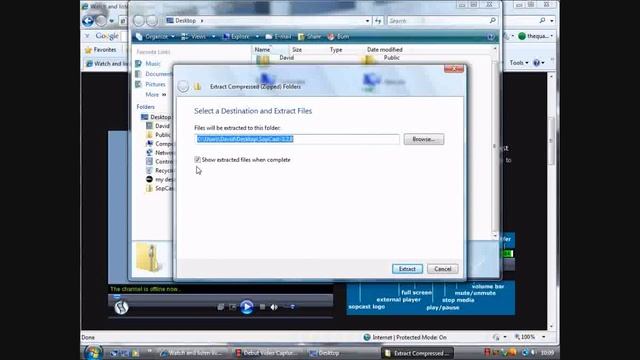Screen dimensions: 640x360
Task: Sort by the Size column header
Action: (297, 49)
